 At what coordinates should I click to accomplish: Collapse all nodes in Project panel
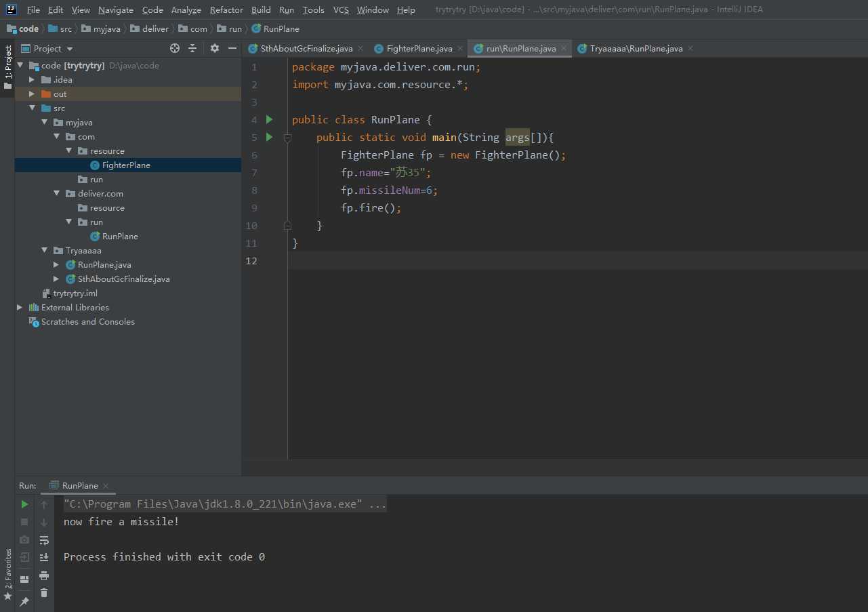192,48
